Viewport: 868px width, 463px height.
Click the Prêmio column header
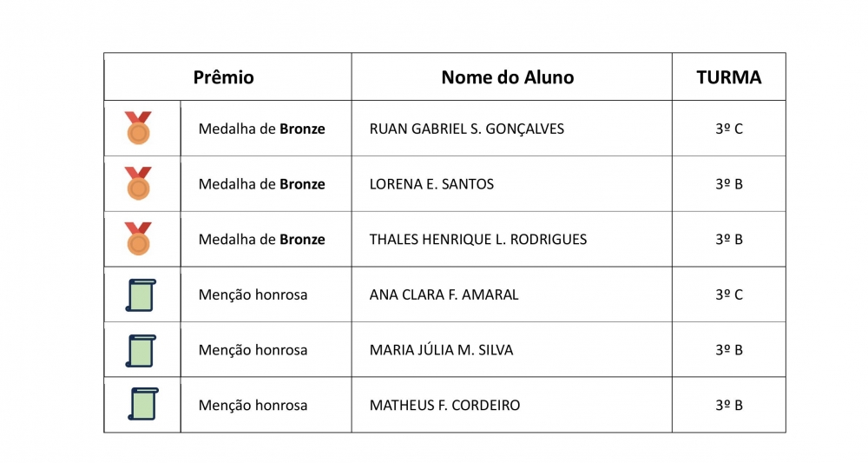(224, 77)
